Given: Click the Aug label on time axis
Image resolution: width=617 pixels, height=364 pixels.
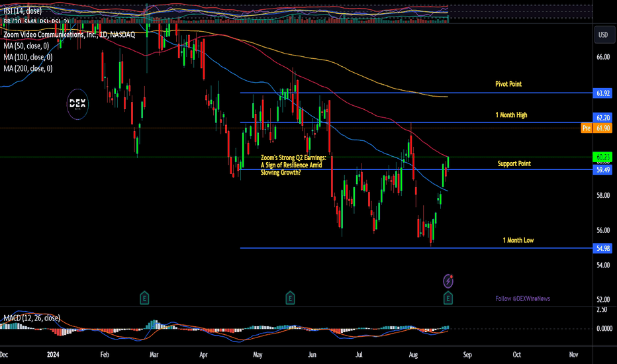Looking at the screenshot, I should [413, 355].
